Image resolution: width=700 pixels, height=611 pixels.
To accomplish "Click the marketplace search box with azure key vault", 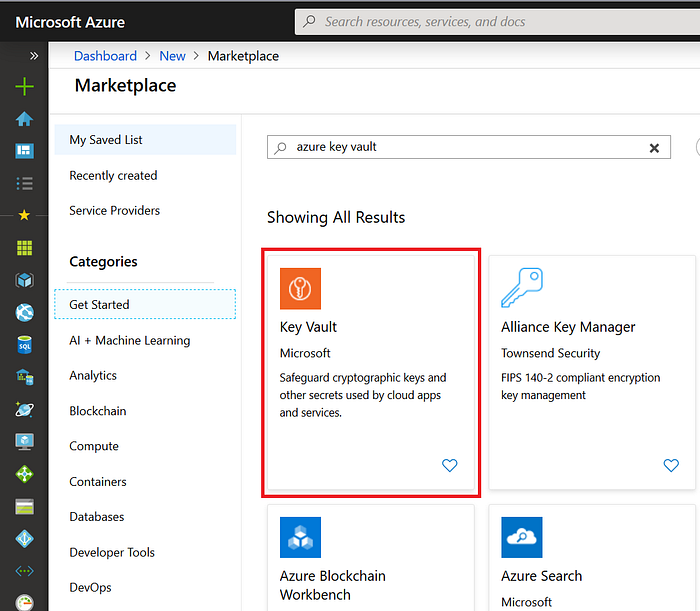I will (469, 147).
